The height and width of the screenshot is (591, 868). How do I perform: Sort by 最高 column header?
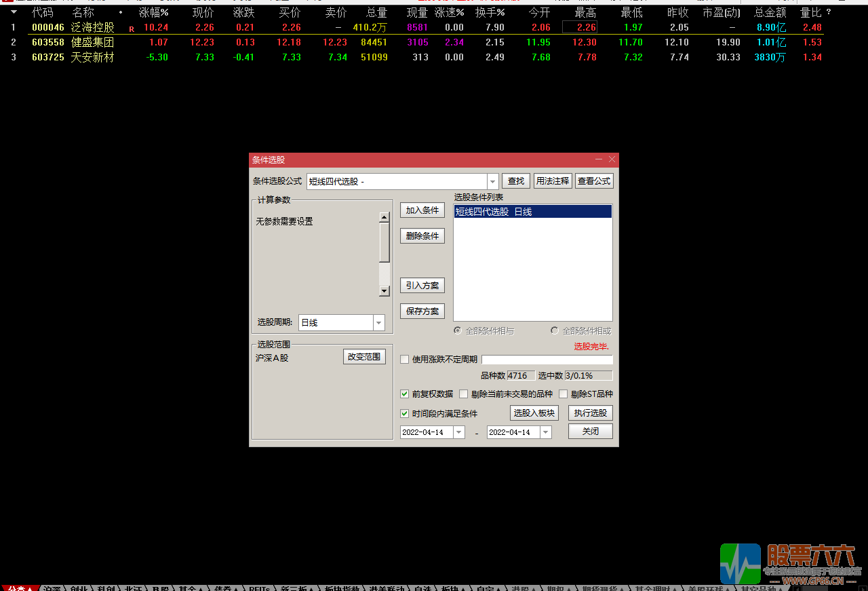tap(586, 12)
